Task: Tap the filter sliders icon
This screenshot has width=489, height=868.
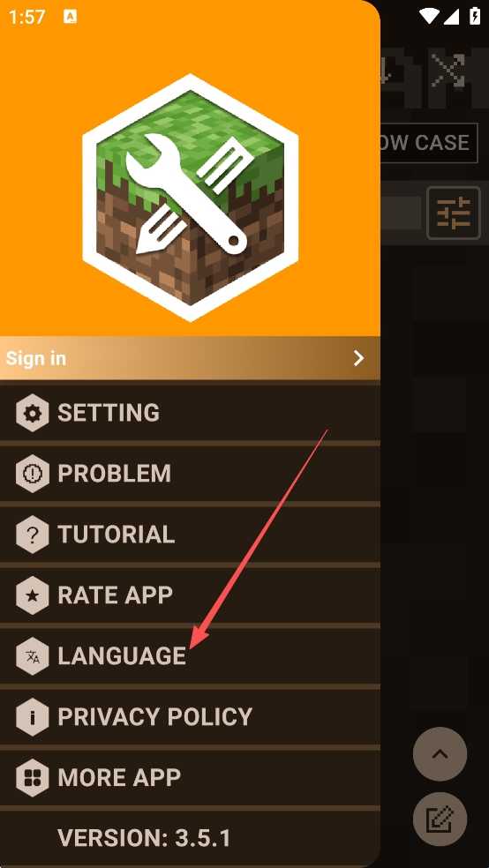Action: [454, 213]
